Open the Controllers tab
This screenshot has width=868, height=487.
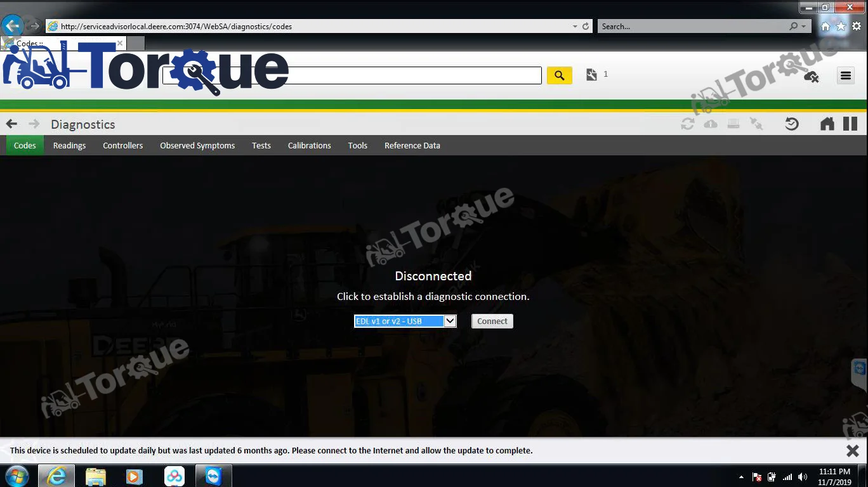pos(123,145)
